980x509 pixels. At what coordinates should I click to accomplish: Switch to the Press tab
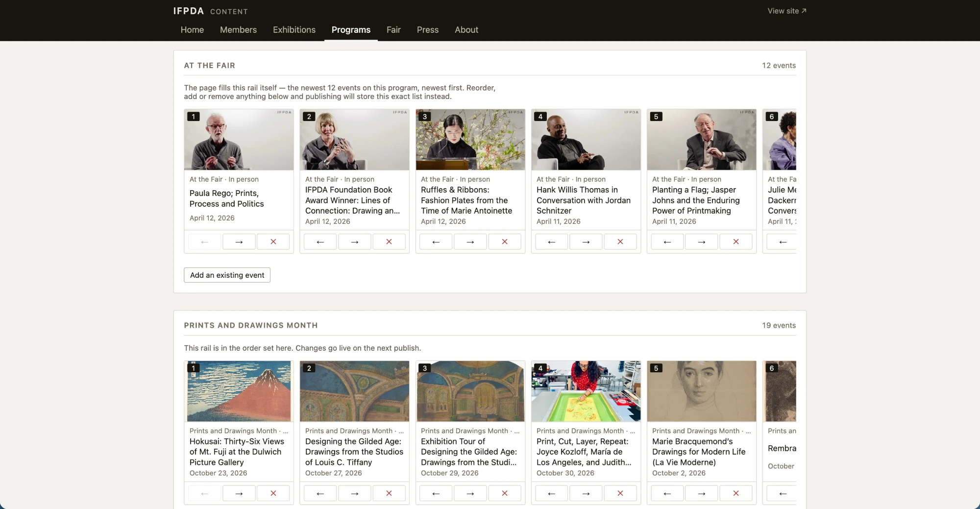click(428, 30)
